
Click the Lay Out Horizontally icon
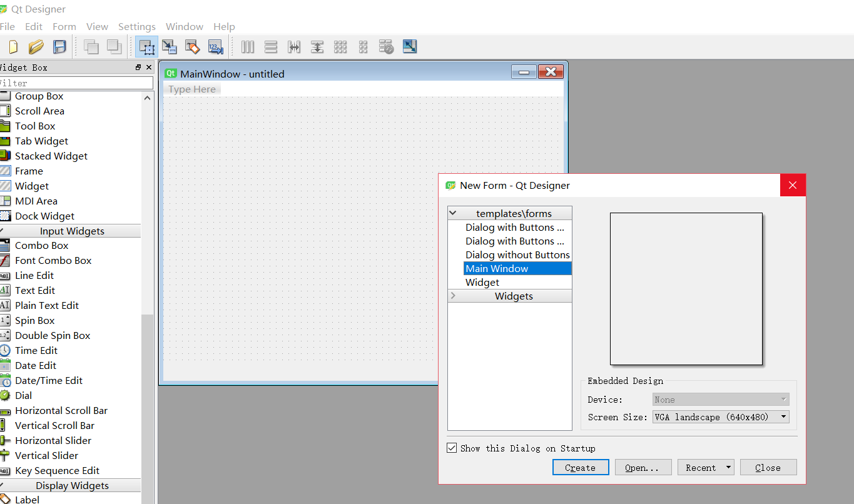tap(248, 47)
